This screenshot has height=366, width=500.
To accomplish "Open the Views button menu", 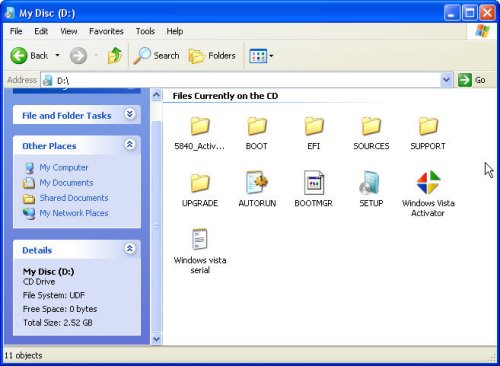I will click(261, 56).
